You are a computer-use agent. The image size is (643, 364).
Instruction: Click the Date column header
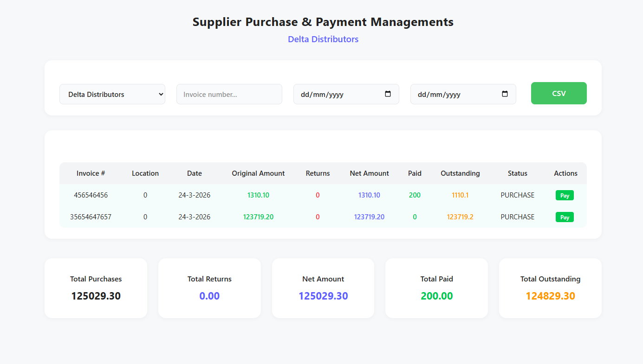[x=195, y=173]
